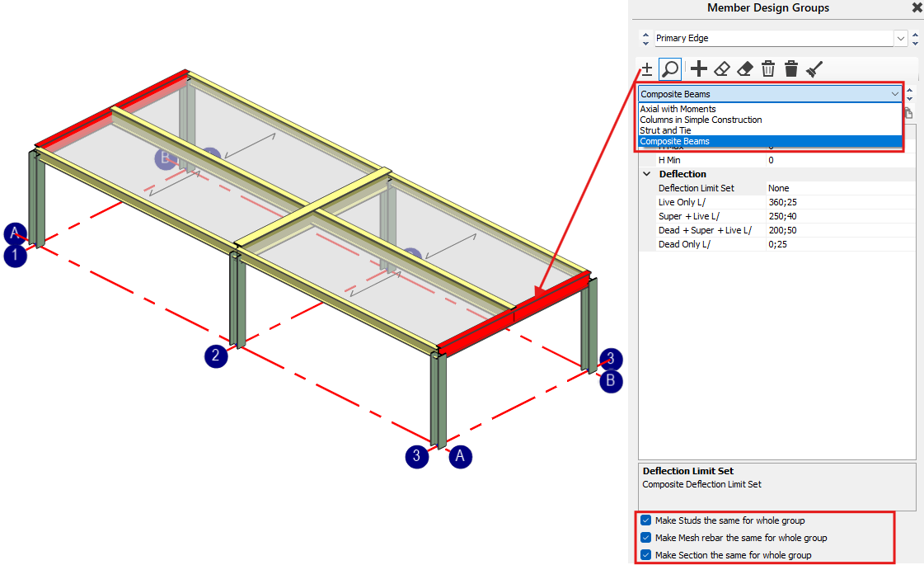Viewport: 924px width, 565px height.
Task: Select the Dead + Super + Live L/ label
Action: (705, 231)
